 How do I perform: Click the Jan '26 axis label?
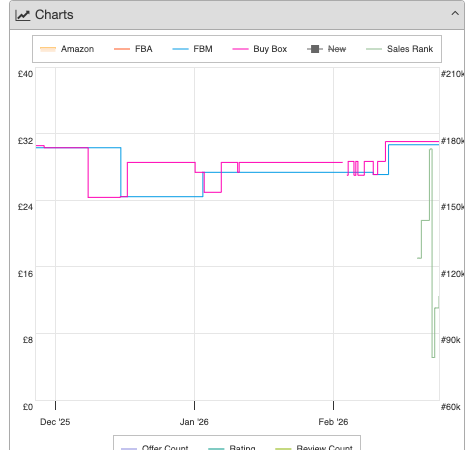194,422
